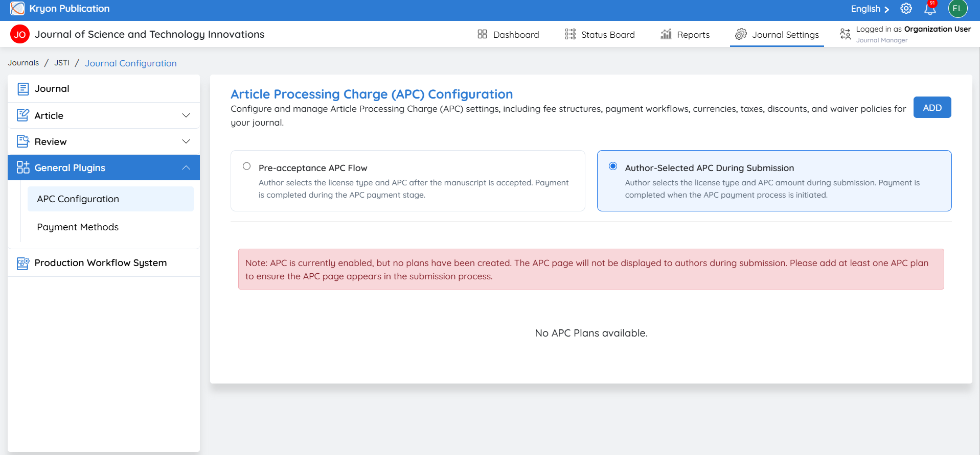980x455 pixels.
Task: Open the settings gear in top bar
Action: coord(906,9)
